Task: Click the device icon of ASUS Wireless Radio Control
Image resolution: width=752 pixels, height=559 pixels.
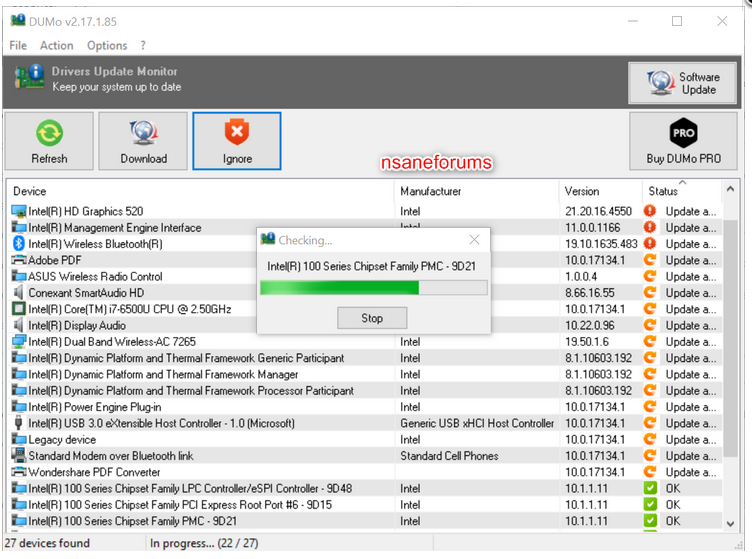Action: (x=19, y=276)
